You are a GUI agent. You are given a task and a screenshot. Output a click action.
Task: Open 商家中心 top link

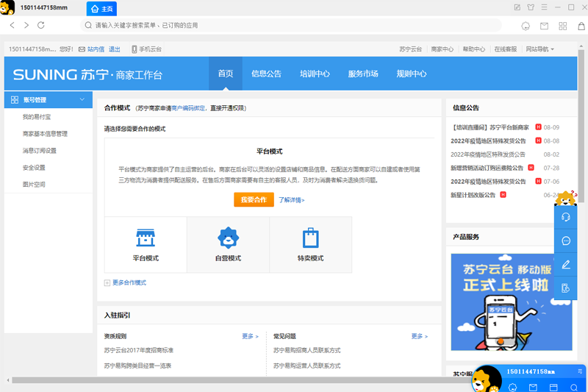[x=442, y=49]
